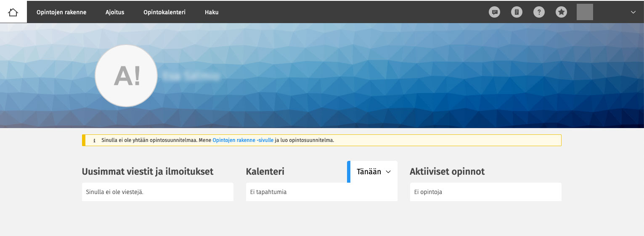Go to Haku in the navigation bar
The width and height of the screenshot is (644, 236).
point(212,12)
